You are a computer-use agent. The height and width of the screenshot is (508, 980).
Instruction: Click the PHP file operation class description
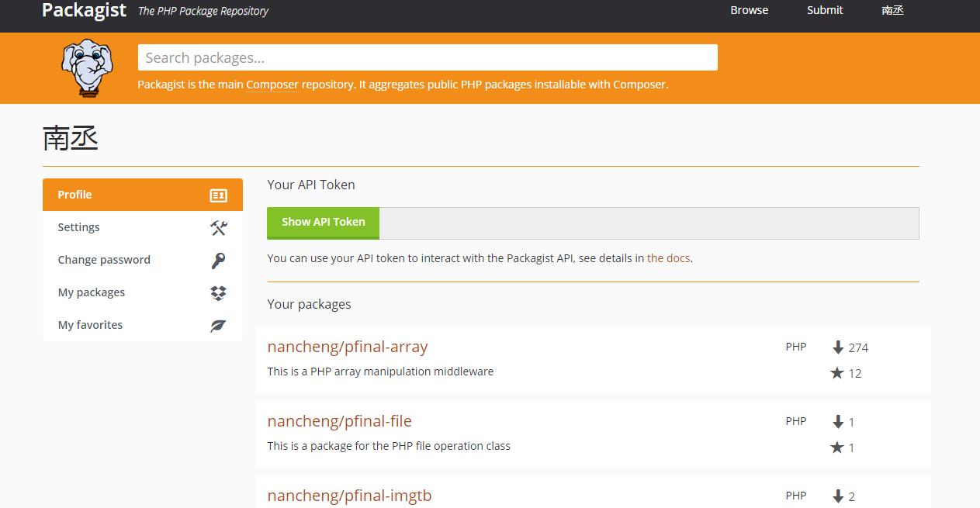[x=389, y=446]
